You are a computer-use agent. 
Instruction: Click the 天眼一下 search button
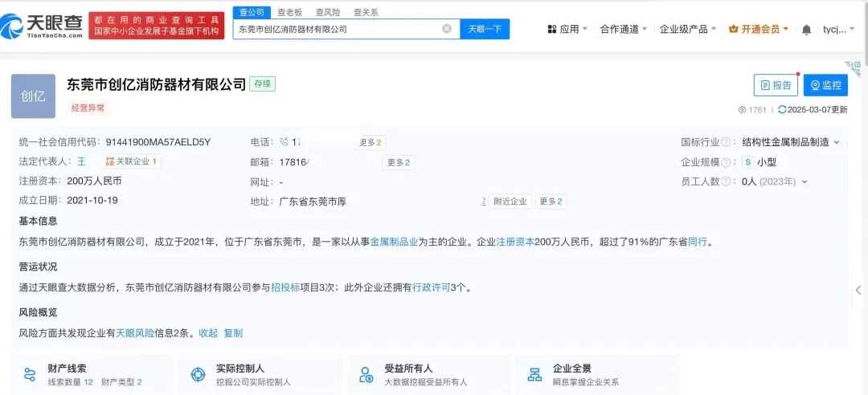coord(485,29)
